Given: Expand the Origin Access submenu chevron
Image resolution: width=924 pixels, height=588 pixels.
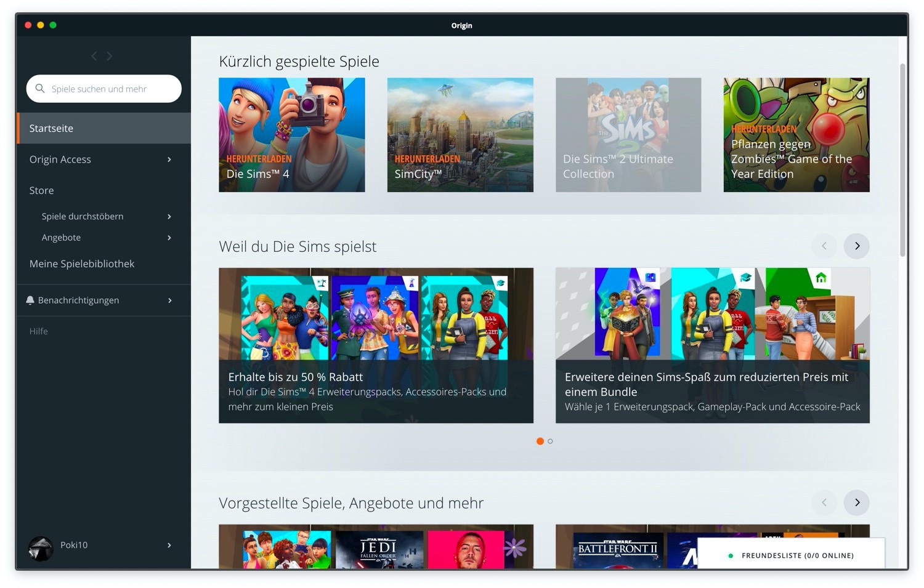Looking at the screenshot, I should tap(169, 159).
